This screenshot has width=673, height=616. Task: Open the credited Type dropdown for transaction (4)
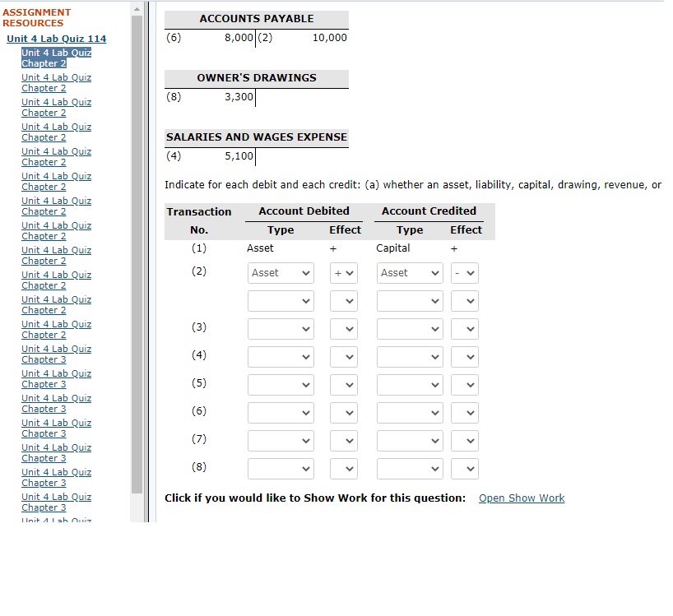409,356
